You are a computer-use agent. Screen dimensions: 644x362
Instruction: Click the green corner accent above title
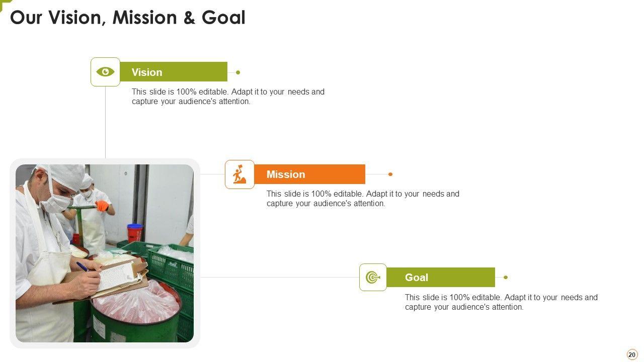click(x=4, y=3)
